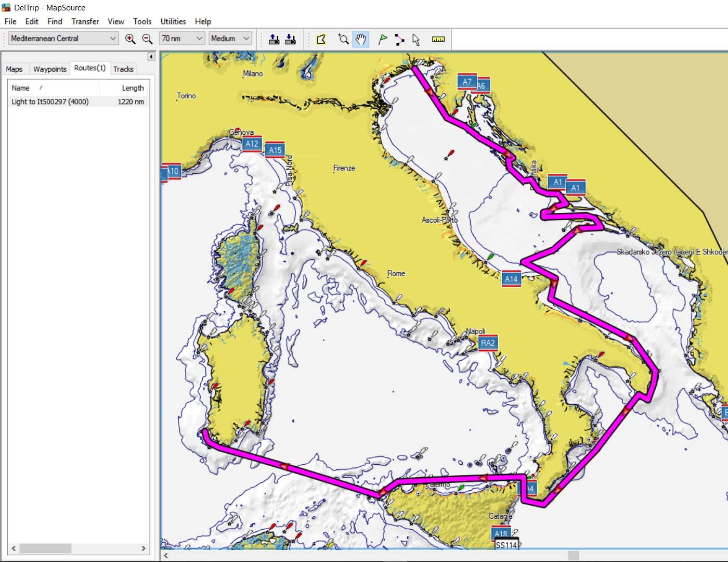728x562 pixels.
Task: Expand the Medium detail level dropdown
Action: [x=230, y=39]
